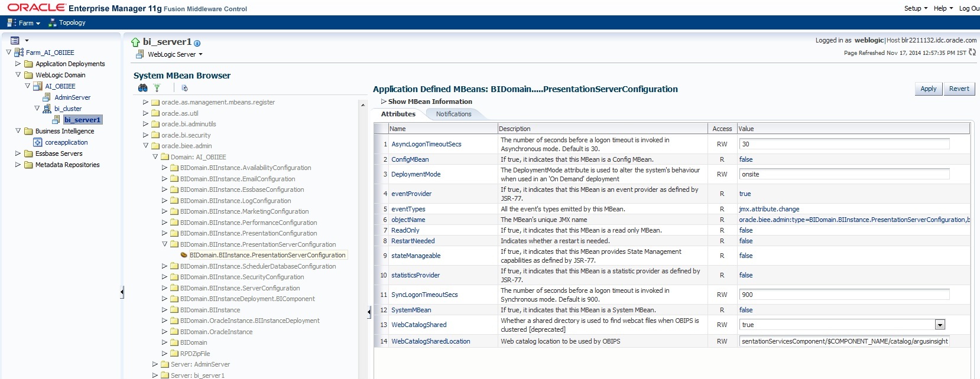980x379 pixels.
Task: Collapse Domain: AI_OBIIEE tree node
Action: [155, 157]
